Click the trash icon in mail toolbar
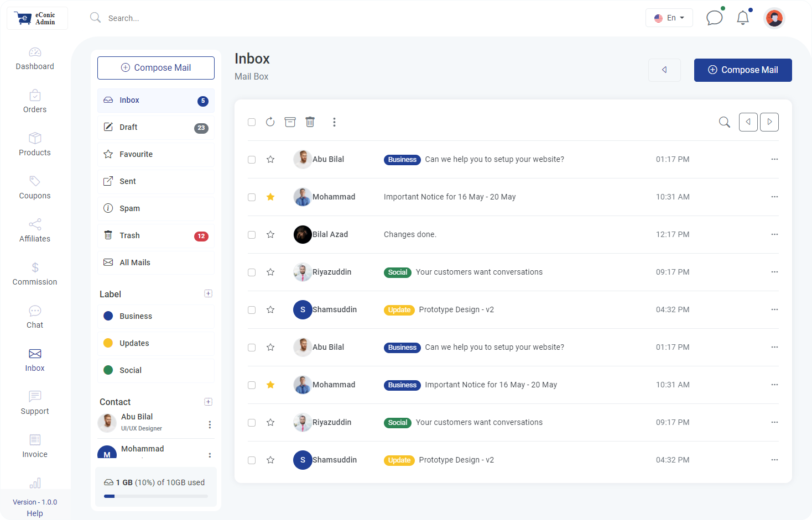812x520 pixels. [310, 122]
